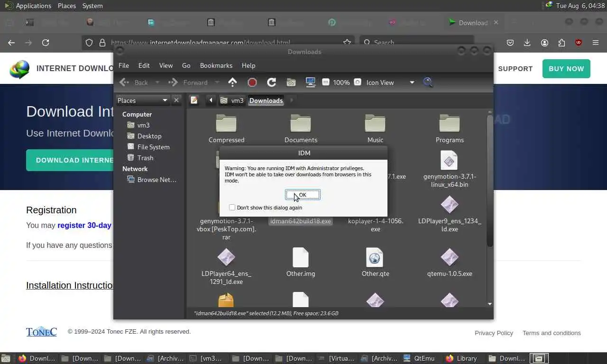Select LDPlayer64_ens_1291_ld.exe file
The image size is (607, 364).
click(x=226, y=267)
